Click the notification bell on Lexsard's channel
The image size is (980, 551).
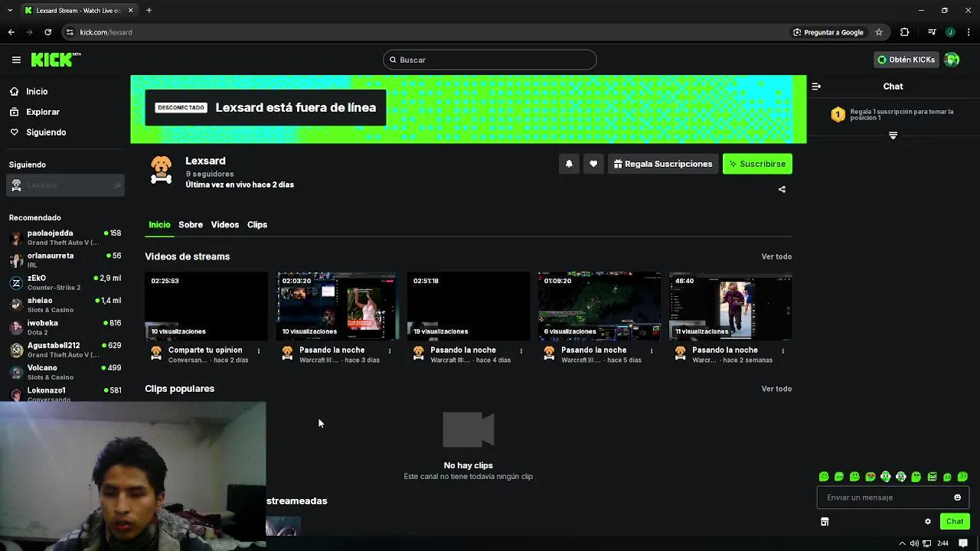point(569,164)
